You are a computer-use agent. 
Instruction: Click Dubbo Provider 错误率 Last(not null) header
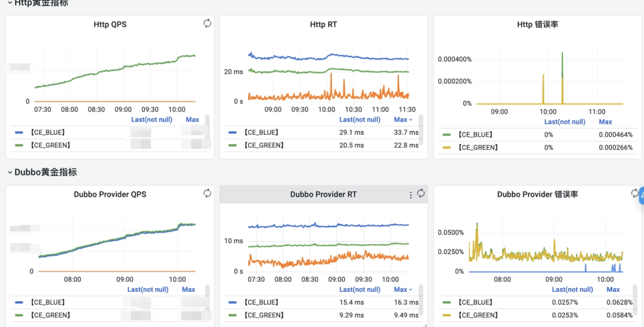[x=572, y=289]
